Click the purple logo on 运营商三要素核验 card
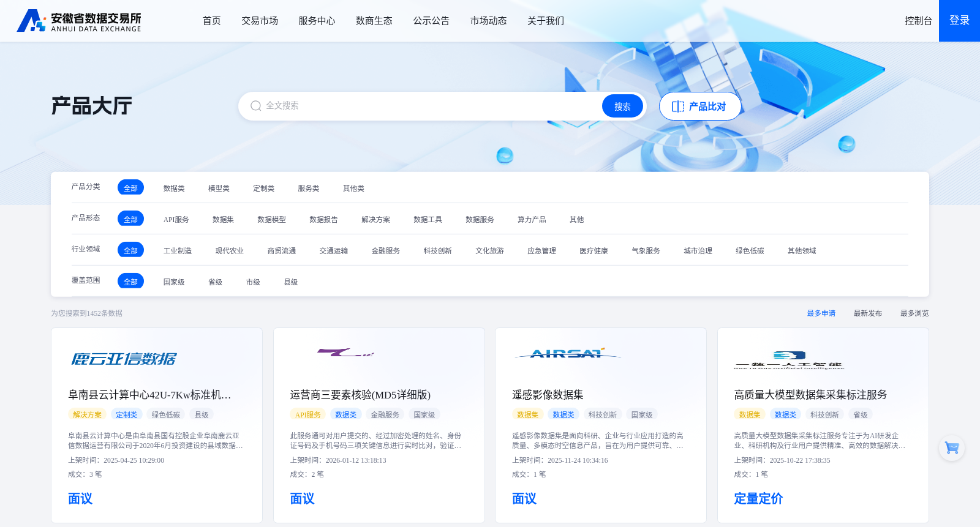 (345, 353)
